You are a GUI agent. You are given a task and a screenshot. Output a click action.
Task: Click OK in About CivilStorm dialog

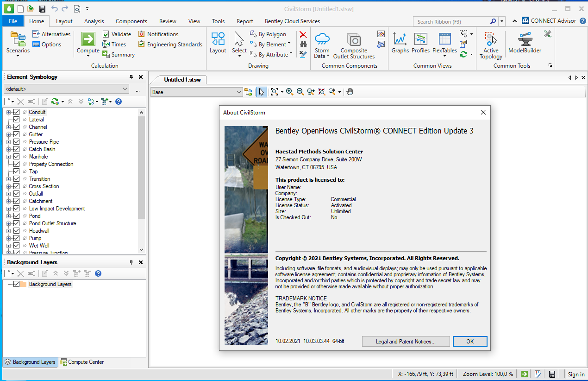point(470,342)
